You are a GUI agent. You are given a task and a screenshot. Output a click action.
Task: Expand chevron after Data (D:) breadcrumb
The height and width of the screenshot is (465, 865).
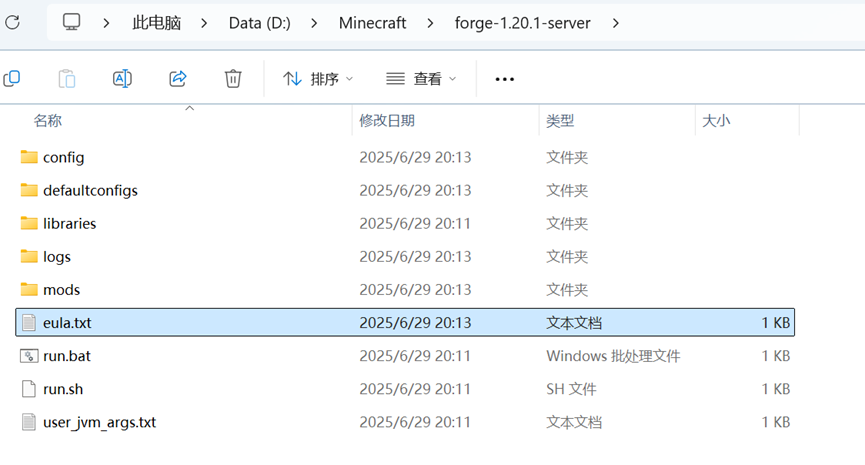[x=314, y=23]
